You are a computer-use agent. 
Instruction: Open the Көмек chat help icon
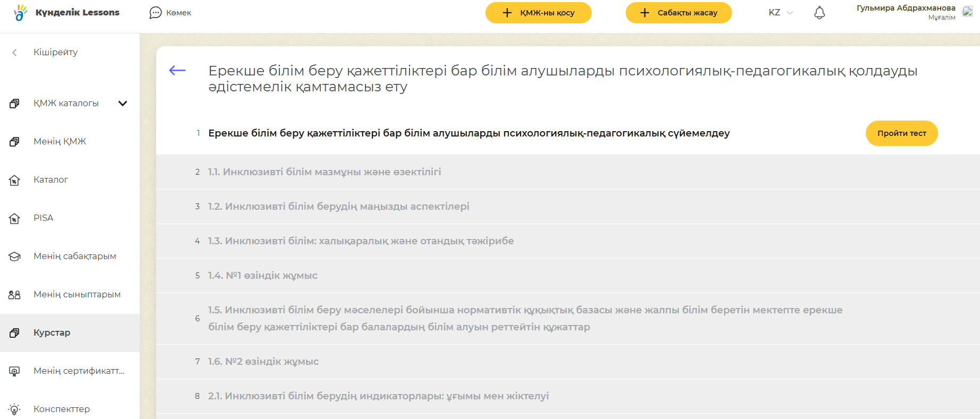pyautogui.click(x=155, y=13)
